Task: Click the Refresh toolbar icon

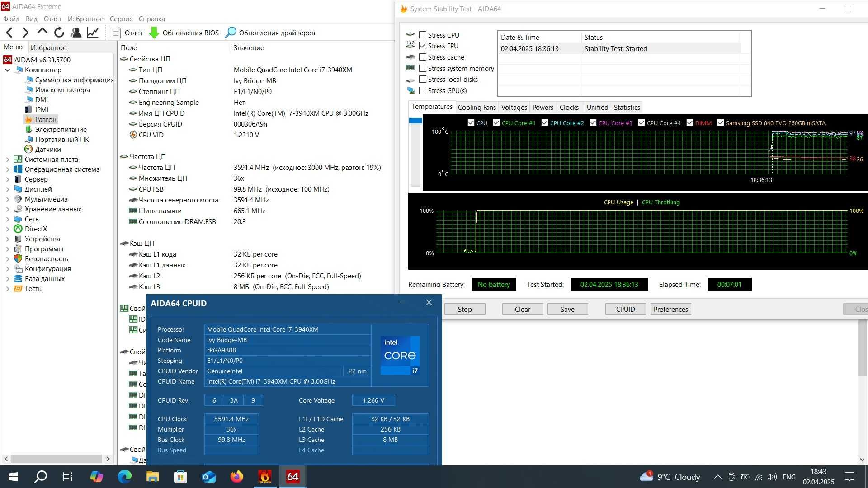Action: coord(59,33)
